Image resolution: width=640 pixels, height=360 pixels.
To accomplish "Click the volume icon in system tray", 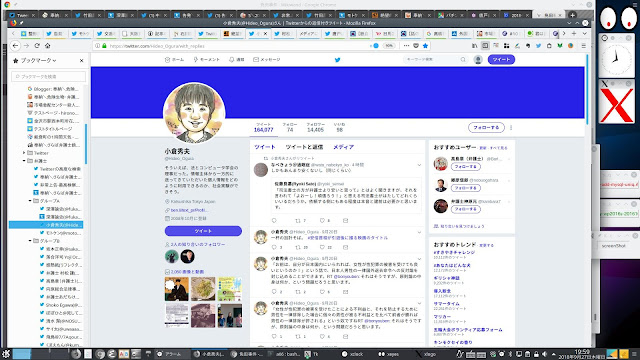I will pyautogui.click(x=544, y=354).
